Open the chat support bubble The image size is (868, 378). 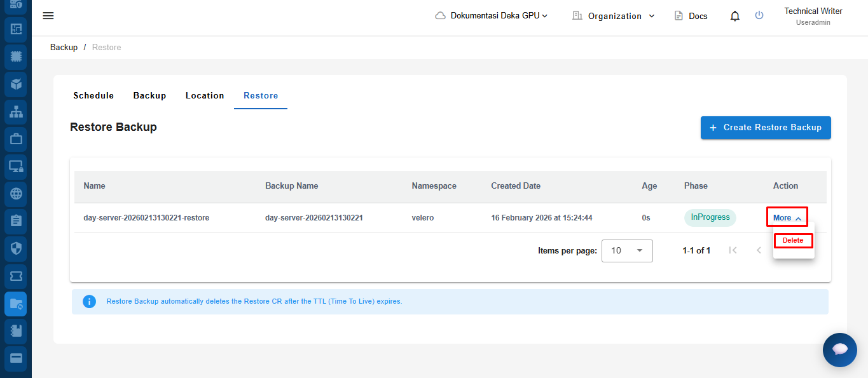pos(839,349)
